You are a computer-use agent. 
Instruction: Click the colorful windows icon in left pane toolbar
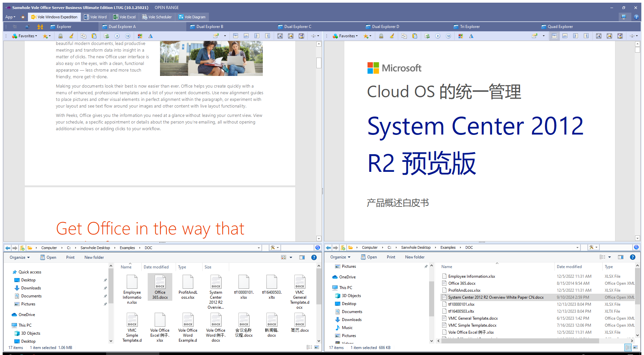coord(140,36)
